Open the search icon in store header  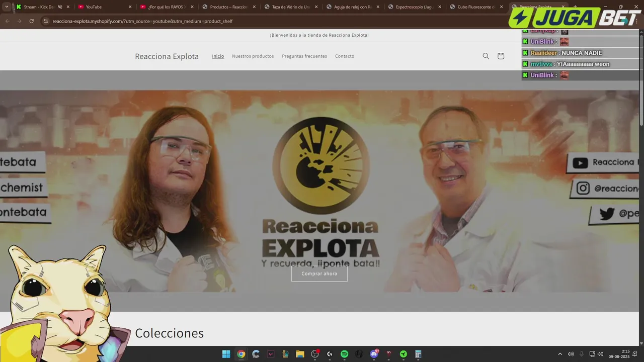[x=486, y=56]
